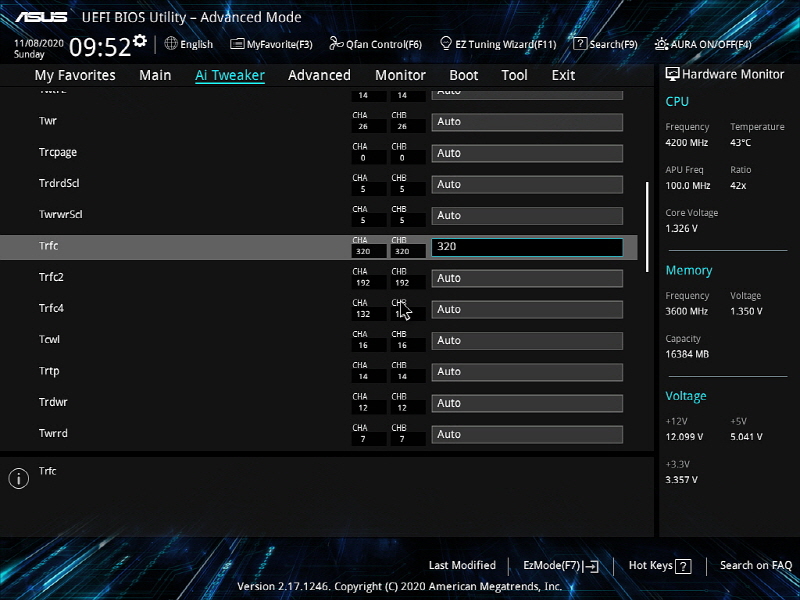Switch to the Boot tab
Image resolution: width=800 pixels, height=600 pixels.
click(463, 75)
